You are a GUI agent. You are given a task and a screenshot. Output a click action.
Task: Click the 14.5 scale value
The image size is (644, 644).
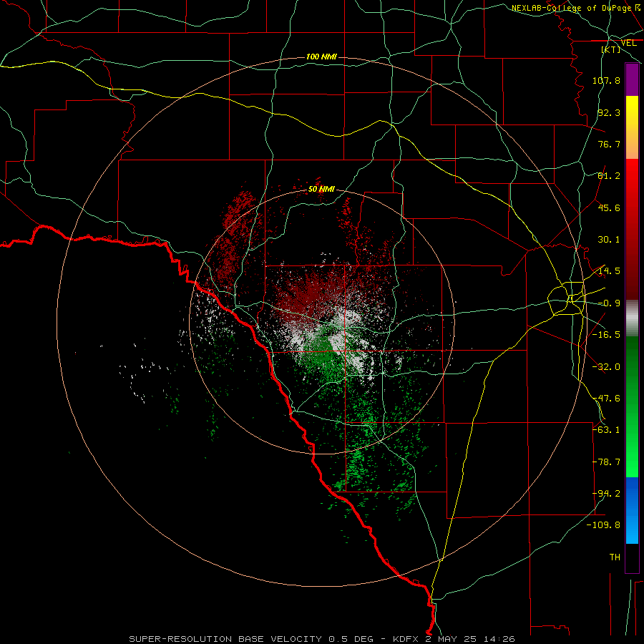609,271
